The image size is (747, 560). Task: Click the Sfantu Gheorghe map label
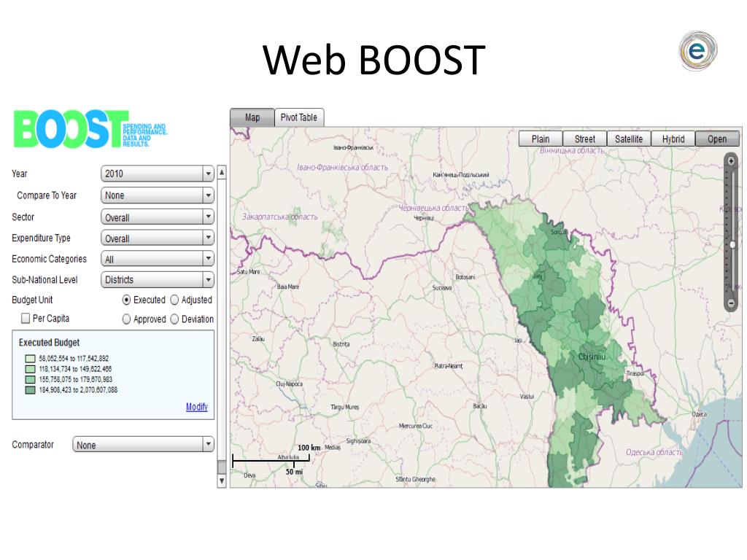[x=415, y=479]
